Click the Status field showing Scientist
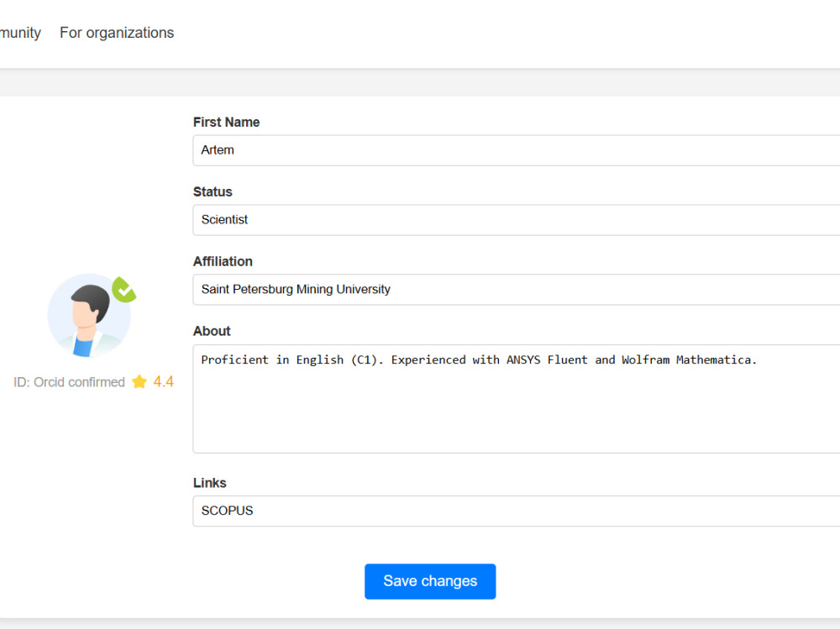Image resolution: width=840 pixels, height=629 pixels. [x=517, y=220]
